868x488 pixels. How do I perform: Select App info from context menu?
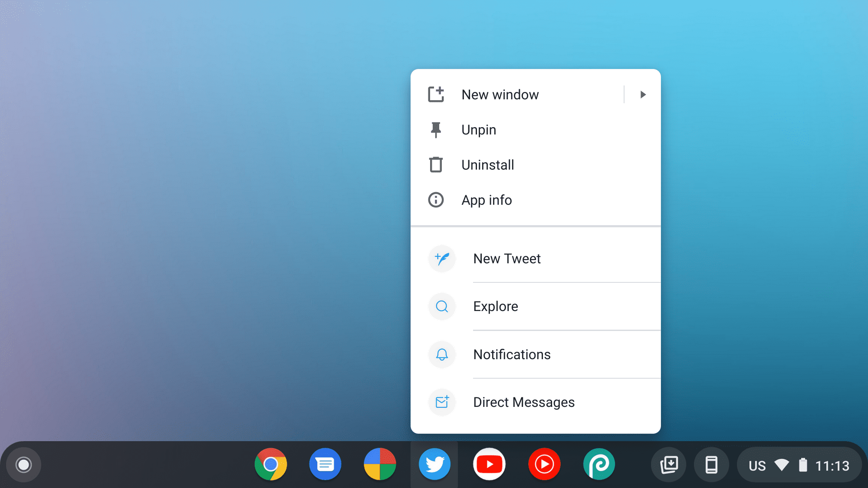coord(486,199)
